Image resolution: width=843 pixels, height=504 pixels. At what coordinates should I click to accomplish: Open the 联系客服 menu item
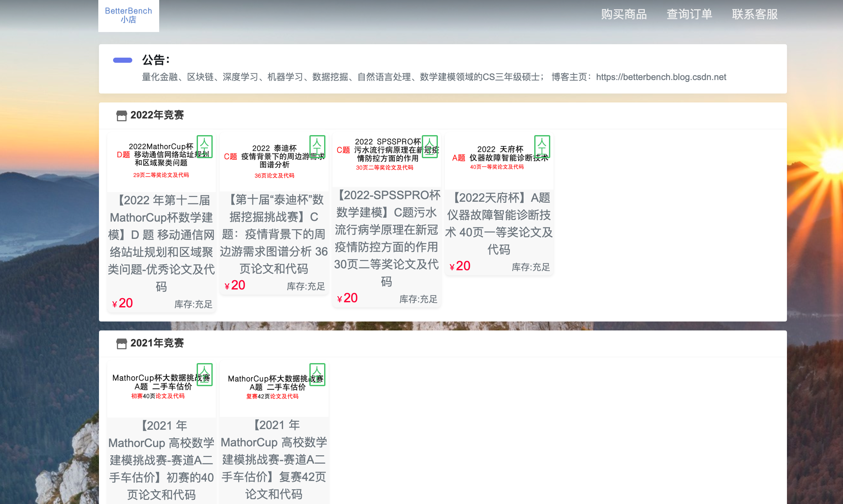(755, 14)
